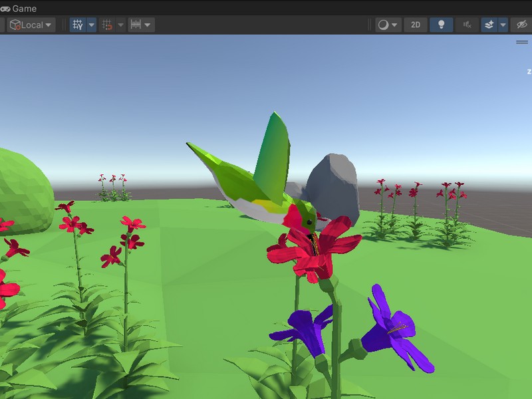Open the snap increment dropdown arrow

pos(148,25)
